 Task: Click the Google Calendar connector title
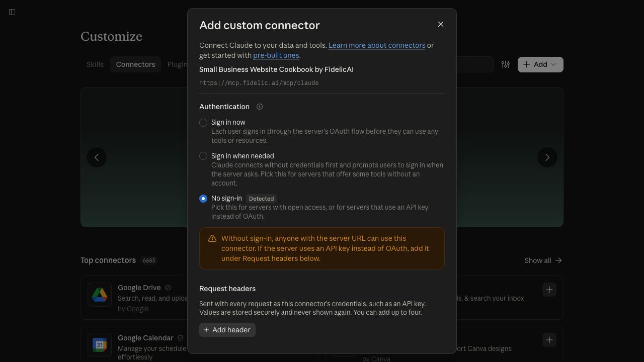(x=145, y=338)
